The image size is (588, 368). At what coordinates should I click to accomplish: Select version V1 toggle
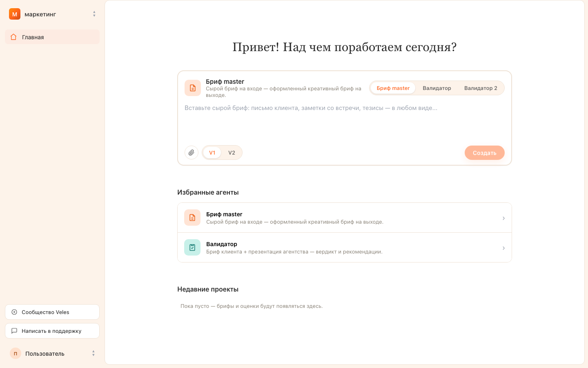tap(212, 153)
